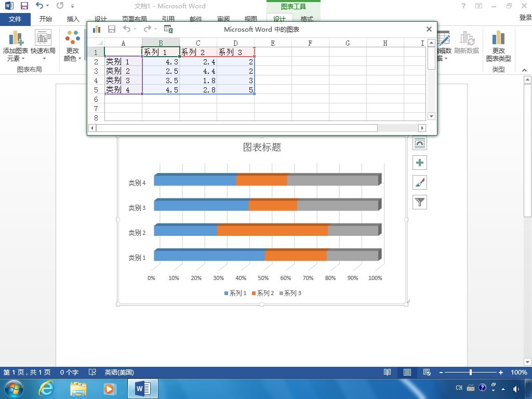
Task: Click the Edit Data icon in ribbon
Action: (x=444, y=38)
